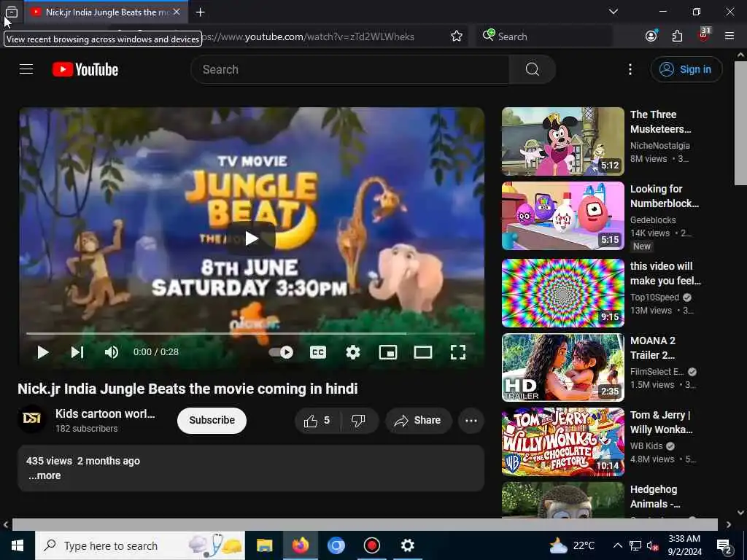Click the vertical page scrollbar thumb
This screenshot has width=747, height=560.
[x=740, y=122]
